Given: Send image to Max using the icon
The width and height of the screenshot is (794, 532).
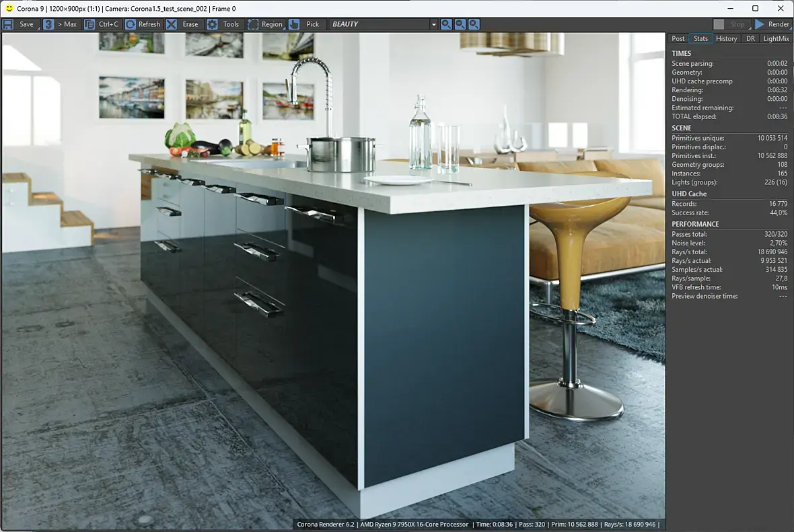Looking at the screenshot, I should 48,24.
